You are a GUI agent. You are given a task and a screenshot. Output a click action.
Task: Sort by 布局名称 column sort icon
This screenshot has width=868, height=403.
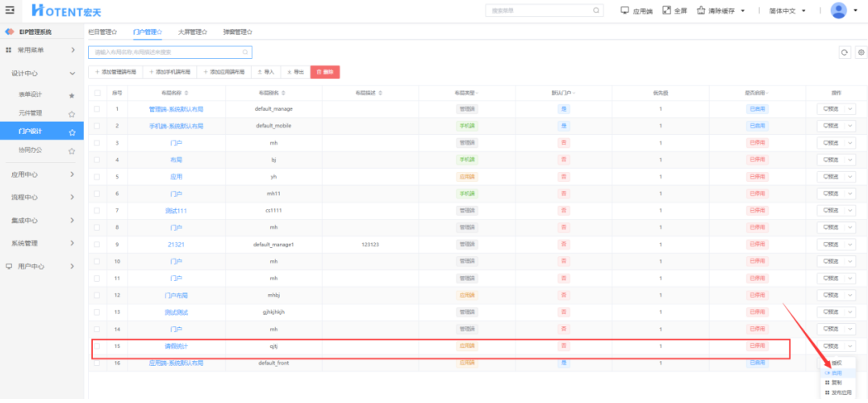pos(186,93)
